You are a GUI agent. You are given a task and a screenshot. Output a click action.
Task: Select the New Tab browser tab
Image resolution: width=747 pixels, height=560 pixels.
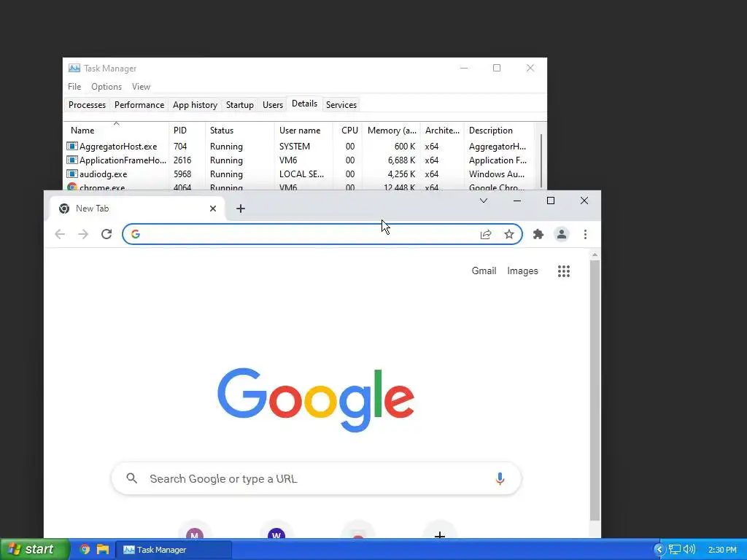click(137, 208)
